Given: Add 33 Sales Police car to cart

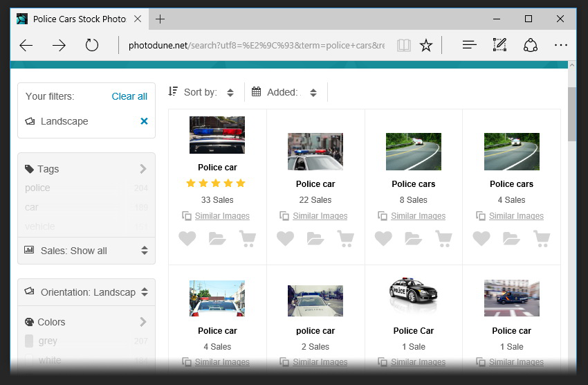Looking at the screenshot, I should click(248, 239).
